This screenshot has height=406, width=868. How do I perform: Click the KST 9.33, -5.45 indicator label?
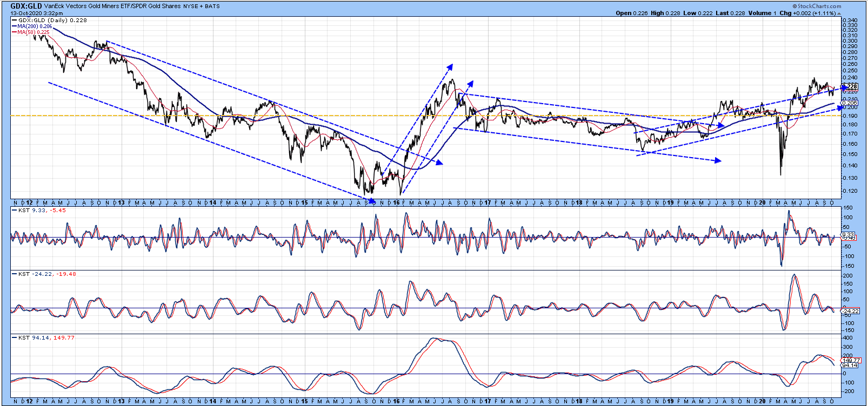pos(39,211)
